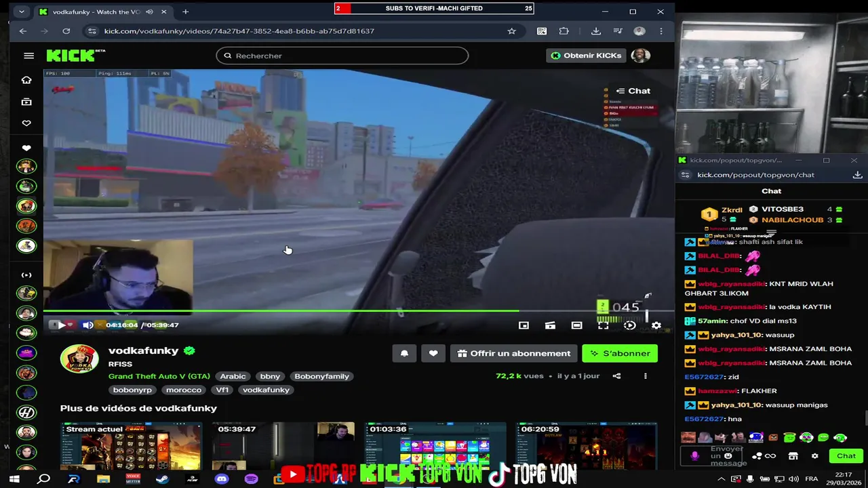Send message with the green Chat button
The image size is (868, 488).
(x=846, y=456)
